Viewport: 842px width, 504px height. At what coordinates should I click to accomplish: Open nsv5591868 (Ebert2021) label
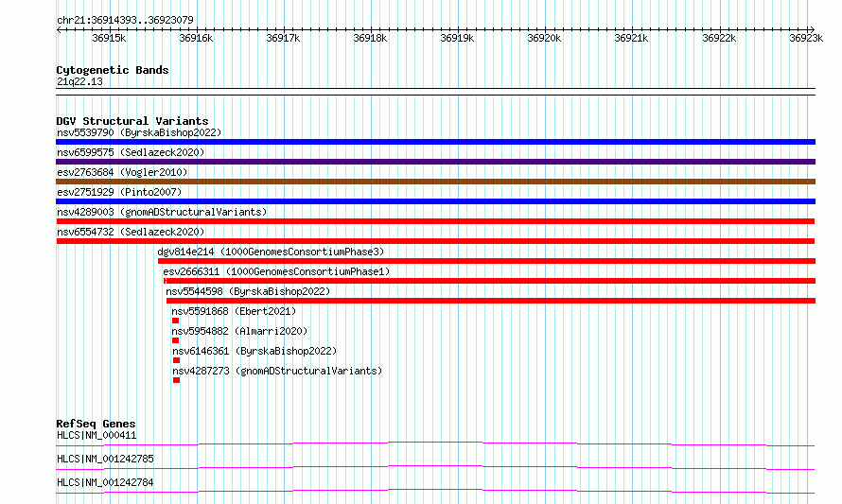coord(234,311)
